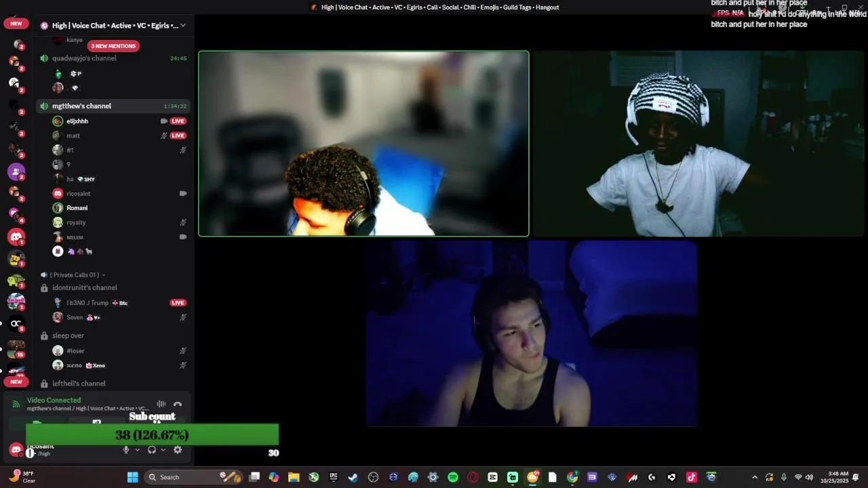The image size is (868, 488).
Task: Click MELEM's camera icon in list
Action: pos(182,237)
